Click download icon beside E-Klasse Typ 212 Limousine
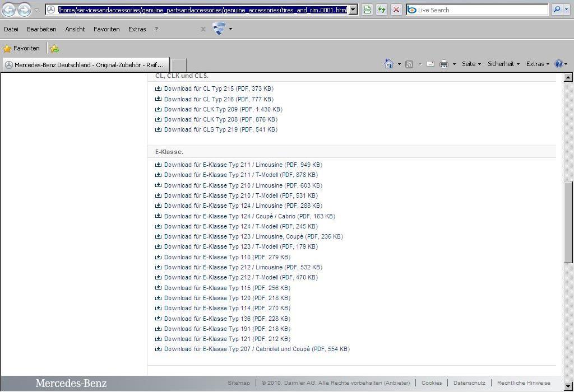 158,267
